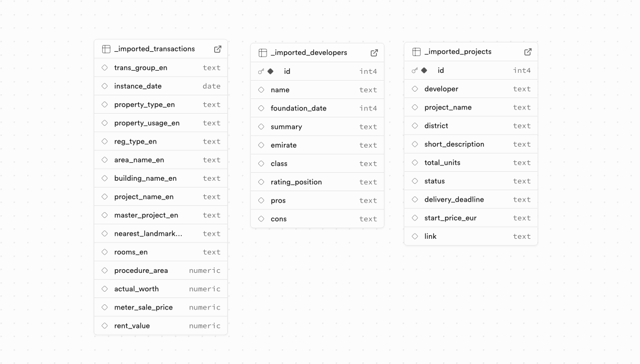Click diamond icon next to trans_group_en column
This screenshot has height=364, width=640.
[105, 68]
